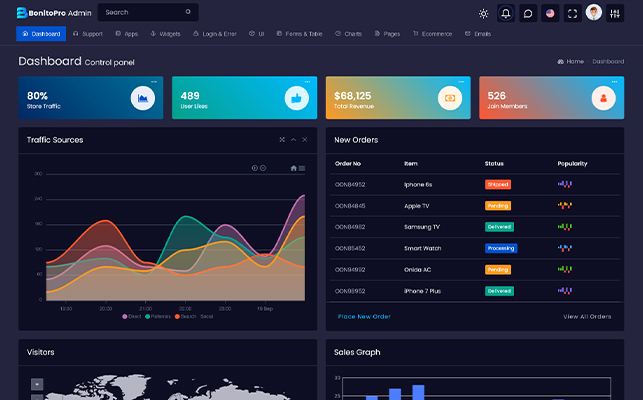The width and height of the screenshot is (643, 400).
Task: Click Join Members person icon
Action: tap(603, 98)
